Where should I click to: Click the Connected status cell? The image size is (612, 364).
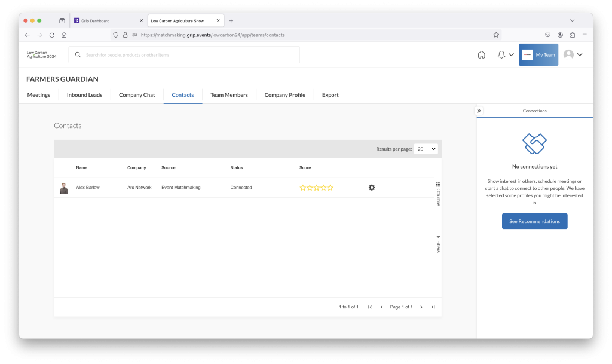(241, 188)
